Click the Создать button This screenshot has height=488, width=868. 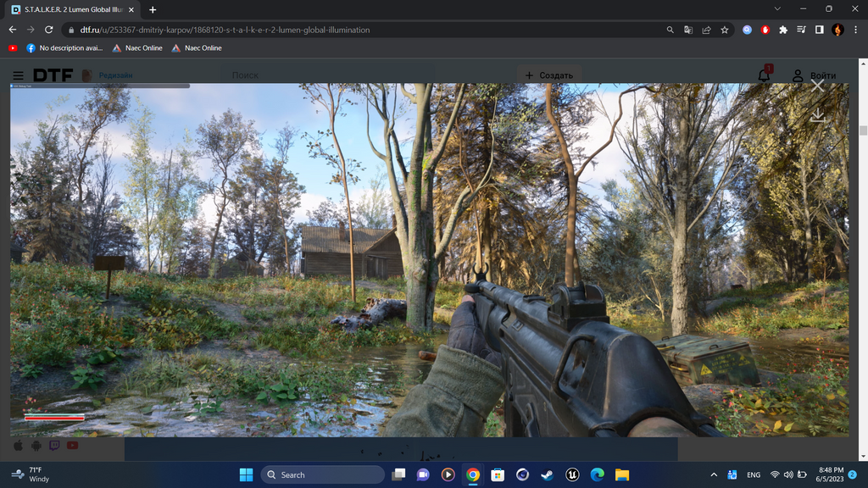pyautogui.click(x=549, y=75)
